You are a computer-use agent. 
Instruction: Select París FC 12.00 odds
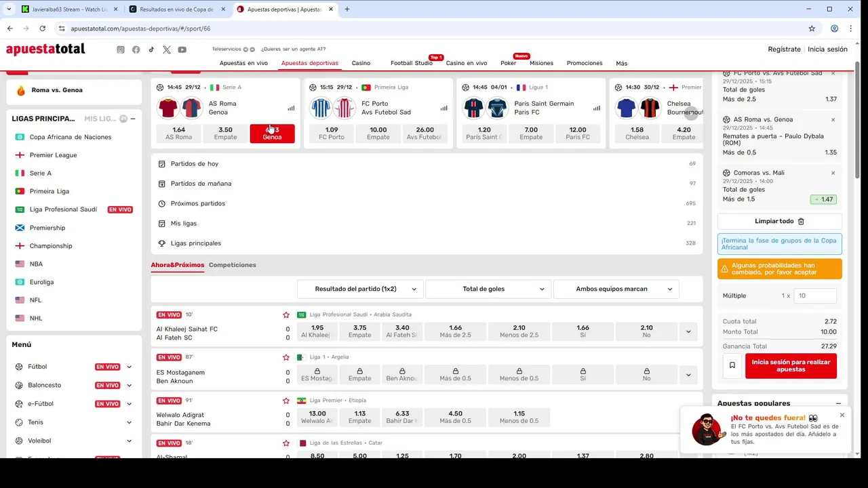pyautogui.click(x=578, y=134)
